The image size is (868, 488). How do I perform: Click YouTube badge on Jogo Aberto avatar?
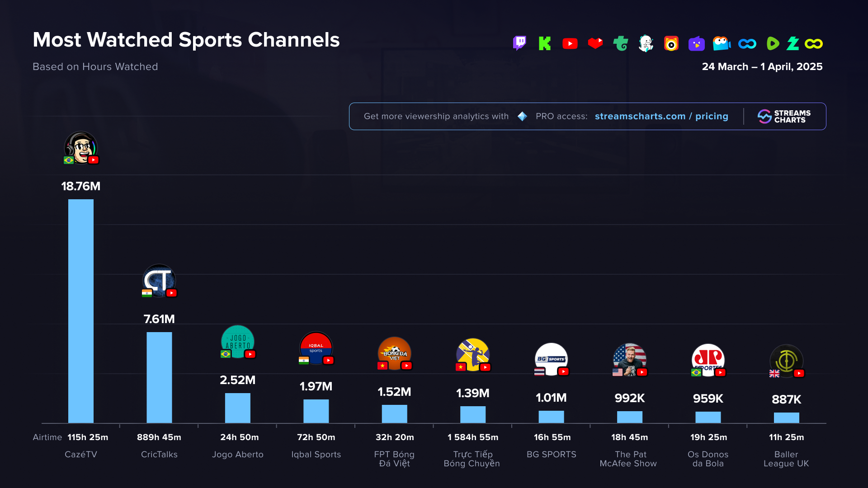250,354
